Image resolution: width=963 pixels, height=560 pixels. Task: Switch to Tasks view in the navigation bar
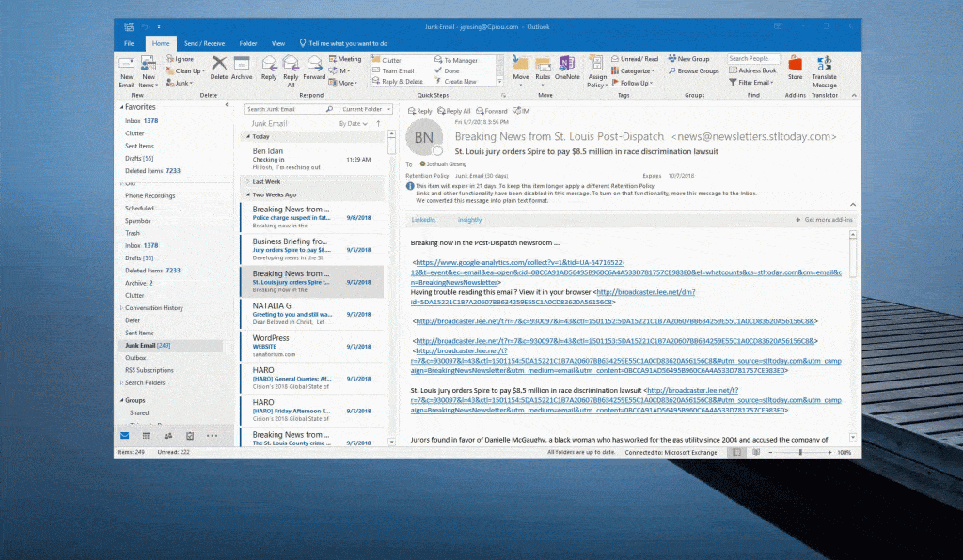tap(190, 436)
